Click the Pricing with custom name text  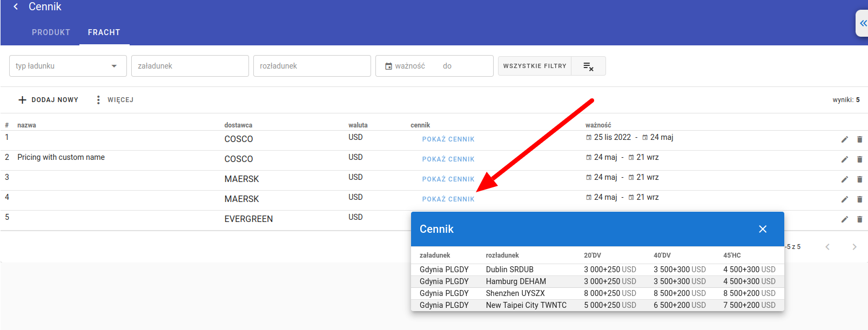(x=61, y=157)
